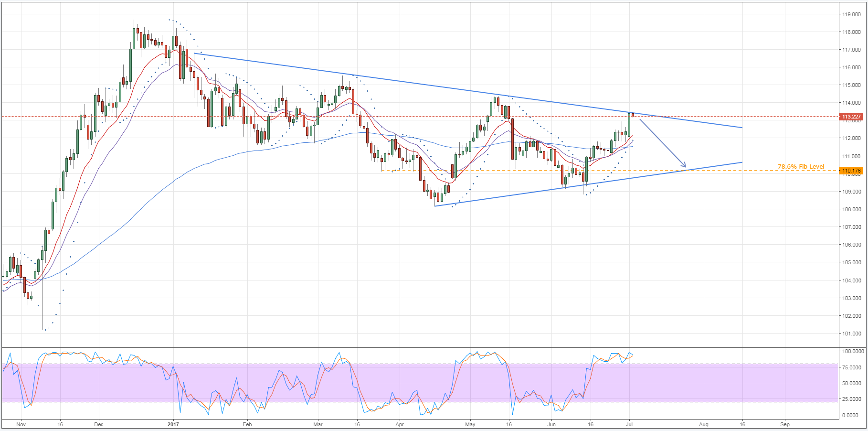Click the 109.000 price axis label
Image resolution: width=868 pixels, height=431 pixels.
[x=852, y=192]
